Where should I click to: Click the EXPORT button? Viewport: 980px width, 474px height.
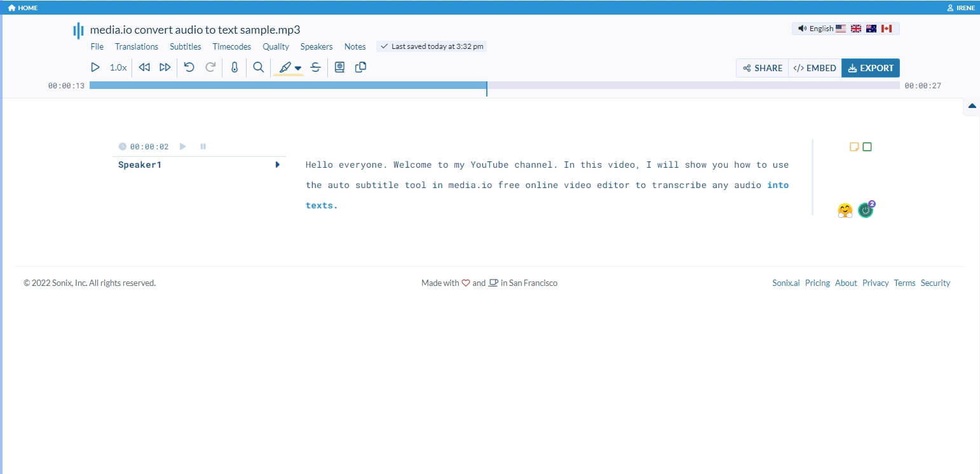871,68
